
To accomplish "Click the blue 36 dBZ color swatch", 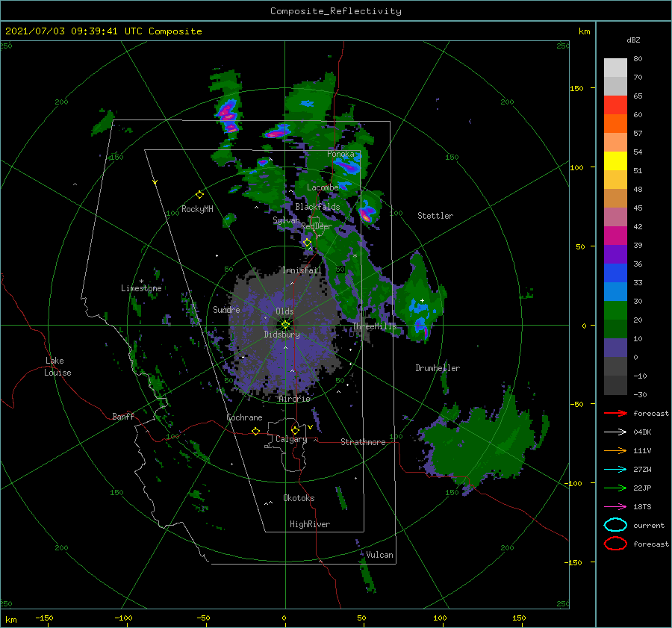I will click(615, 273).
